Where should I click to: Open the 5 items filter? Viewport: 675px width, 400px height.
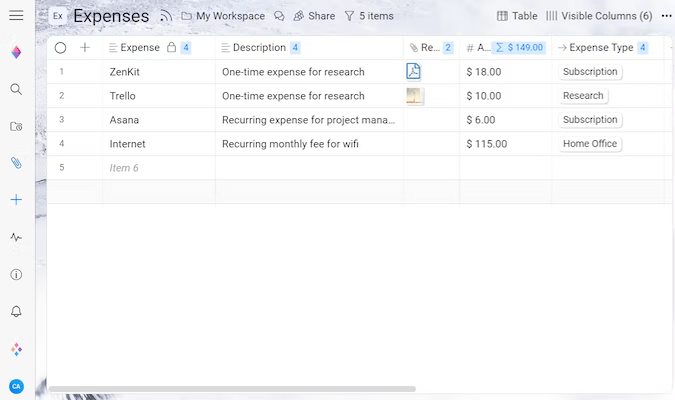point(369,16)
